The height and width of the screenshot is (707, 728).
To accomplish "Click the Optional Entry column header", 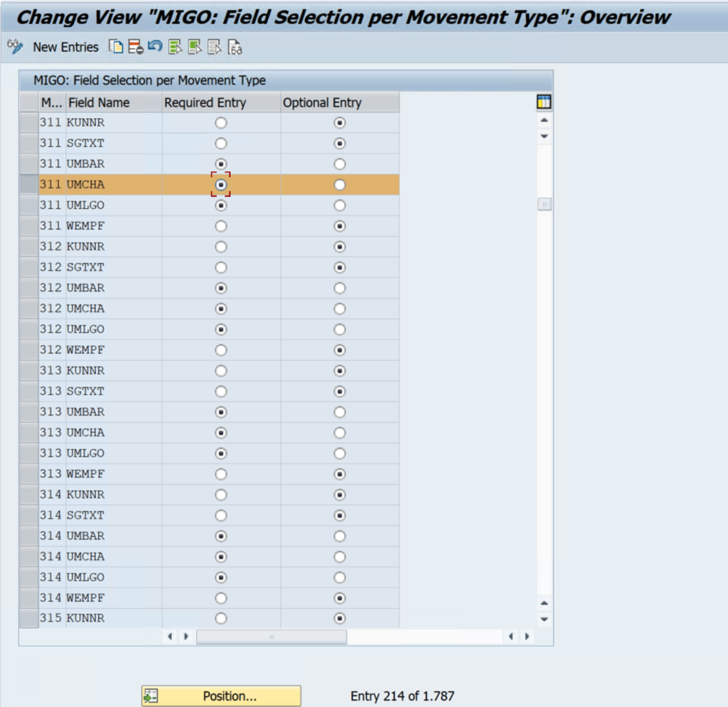I will 340,102.
